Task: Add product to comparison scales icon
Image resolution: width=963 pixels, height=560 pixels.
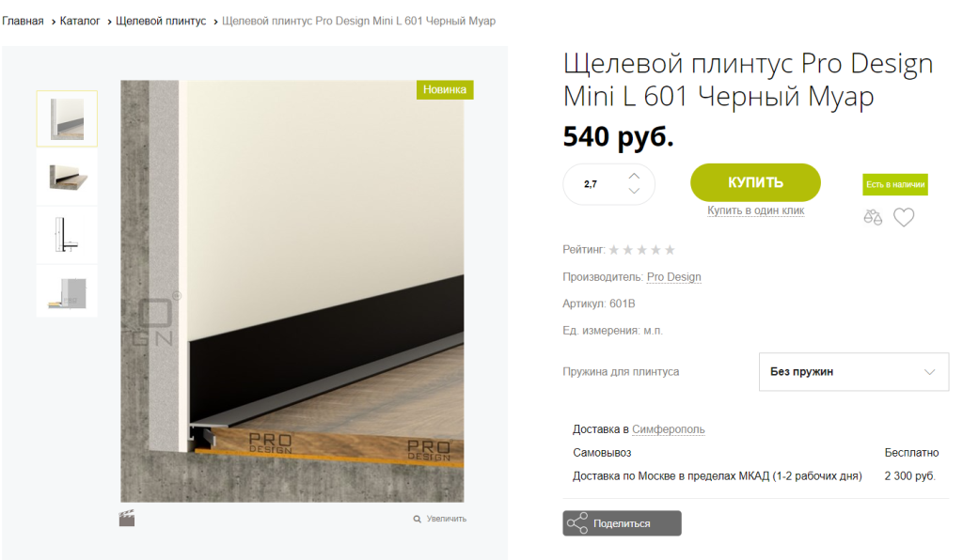Action: 872,217
